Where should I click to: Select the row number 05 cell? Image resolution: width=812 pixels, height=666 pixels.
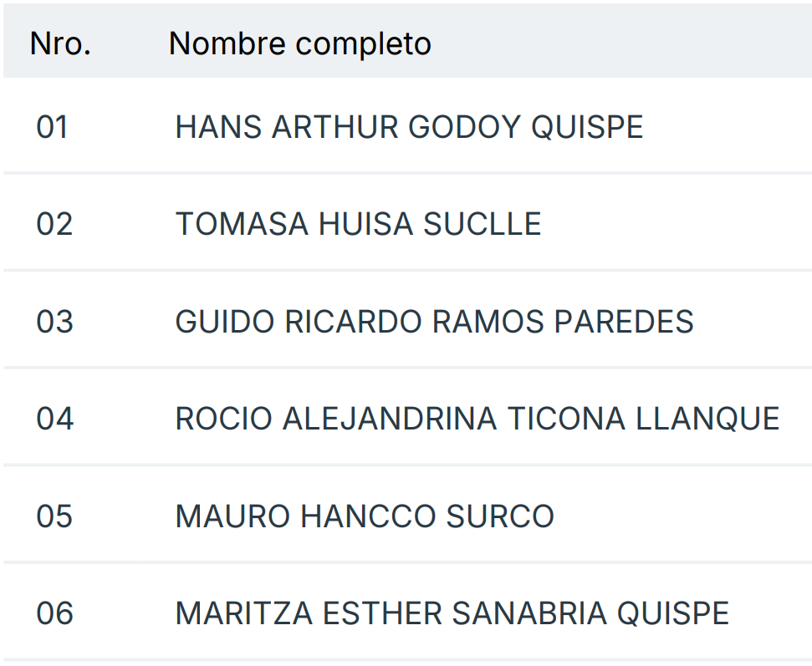pyautogui.click(x=54, y=517)
